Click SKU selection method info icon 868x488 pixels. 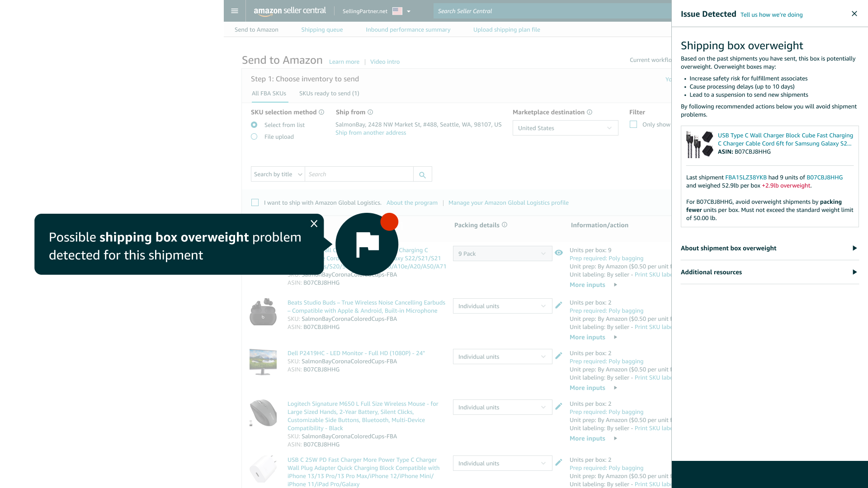click(x=321, y=112)
